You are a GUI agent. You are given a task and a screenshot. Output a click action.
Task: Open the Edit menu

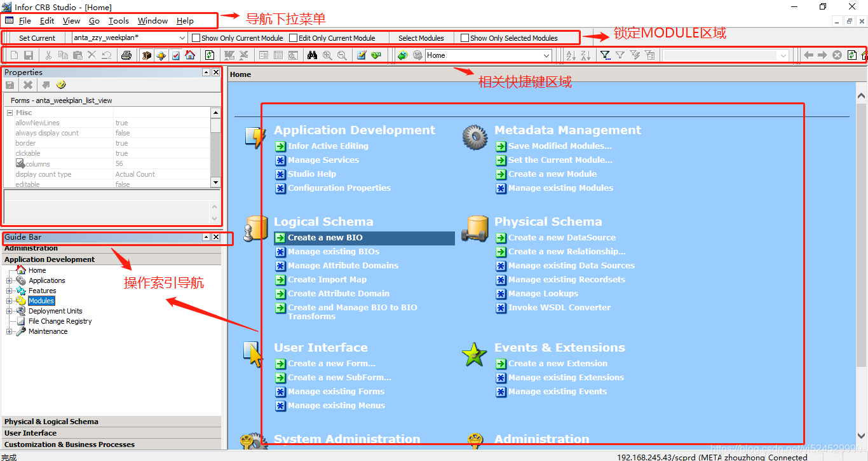click(47, 20)
